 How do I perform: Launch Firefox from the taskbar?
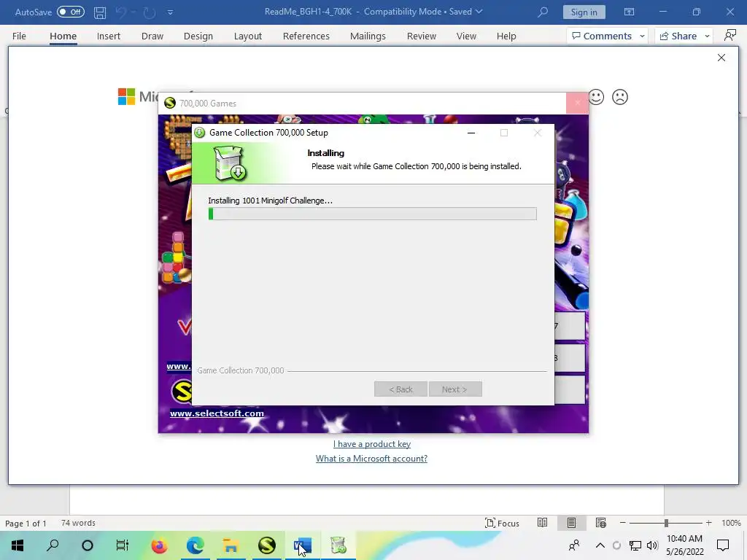pos(159,545)
